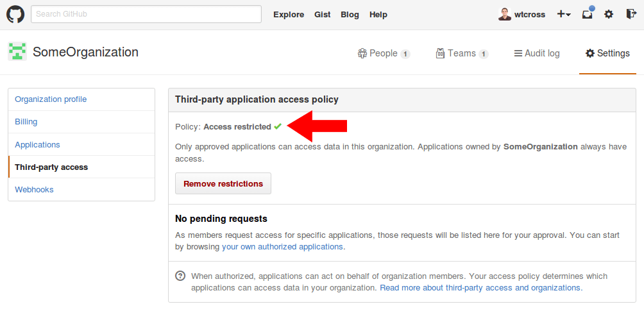This screenshot has height=311, width=644.
Task: Expand the plus create-new dropdown
Action: (x=563, y=14)
